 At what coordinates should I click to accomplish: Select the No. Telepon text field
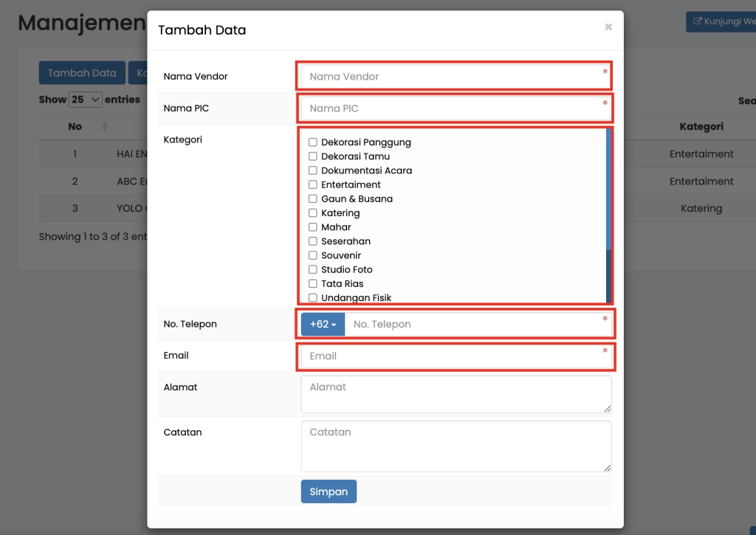[472, 324]
